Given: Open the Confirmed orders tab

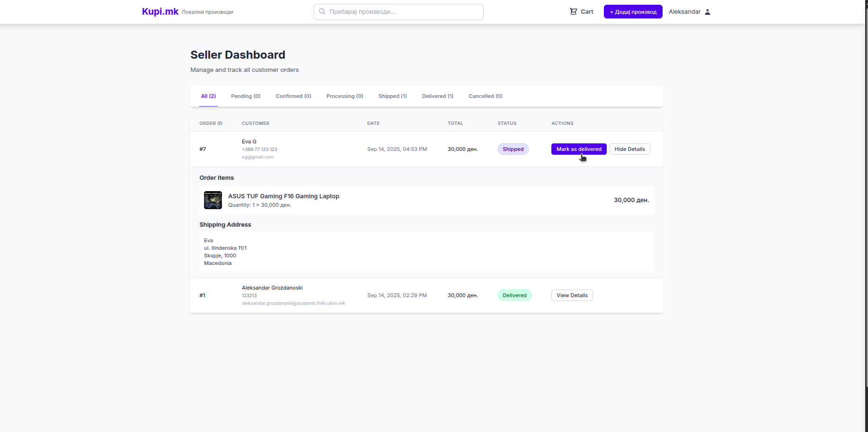Looking at the screenshot, I should click(293, 96).
